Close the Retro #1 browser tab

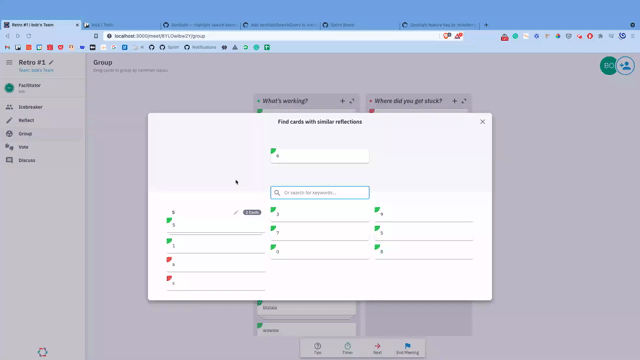tap(77, 25)
